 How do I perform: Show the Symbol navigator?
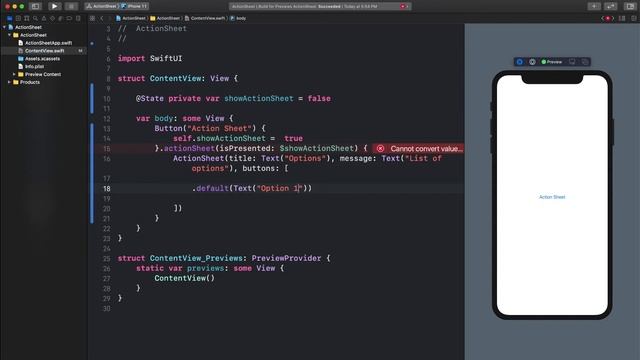[x=27, y=18]
